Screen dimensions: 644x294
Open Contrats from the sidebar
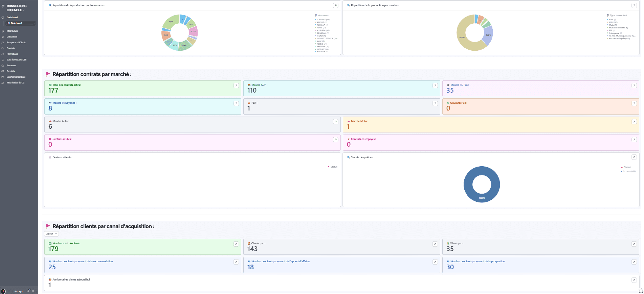point(11,48)
